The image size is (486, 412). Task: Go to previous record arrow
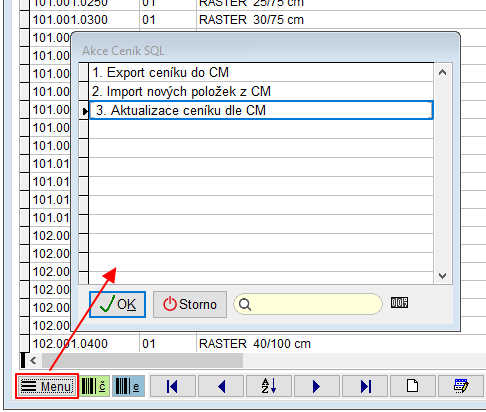click(221, 386)
